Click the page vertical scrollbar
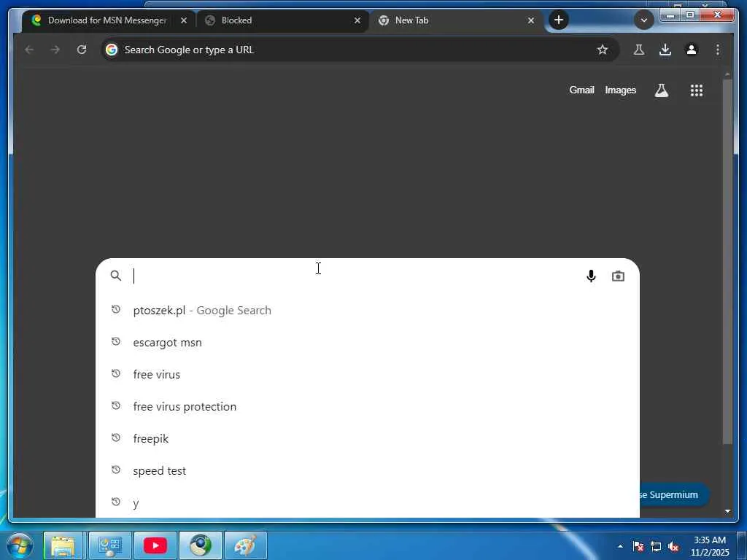747x560 pixels. tap(727, 262)
